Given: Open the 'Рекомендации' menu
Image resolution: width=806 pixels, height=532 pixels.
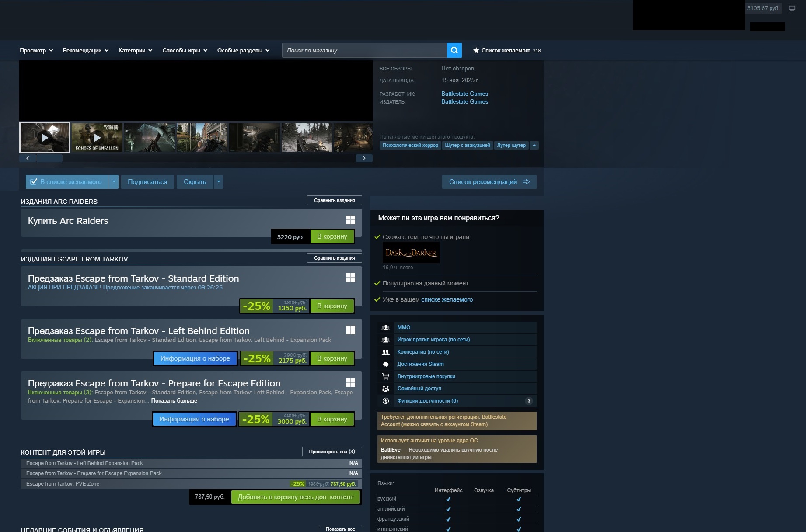Looking at the screenshot, I should 86,51.
